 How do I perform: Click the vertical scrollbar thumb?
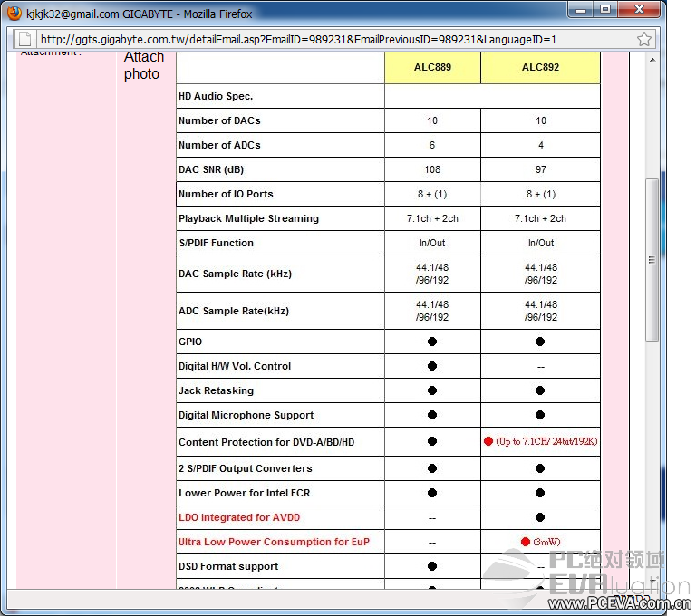652,260
